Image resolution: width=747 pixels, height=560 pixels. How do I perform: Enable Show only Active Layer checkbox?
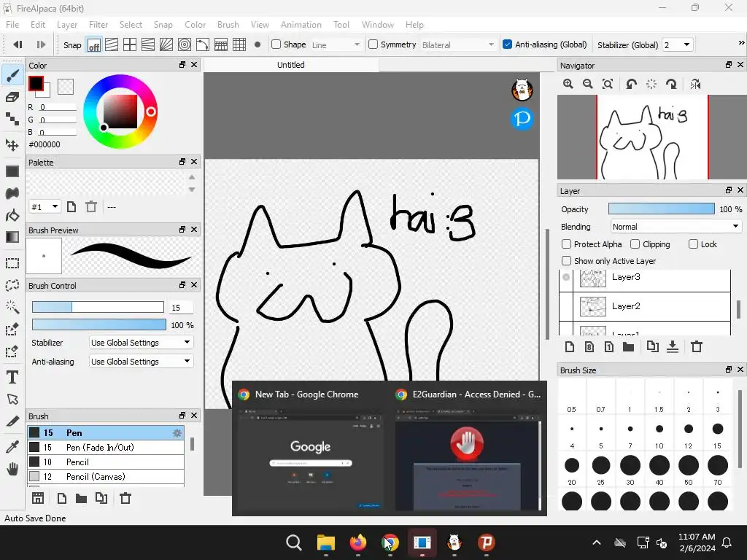(566, 260)
